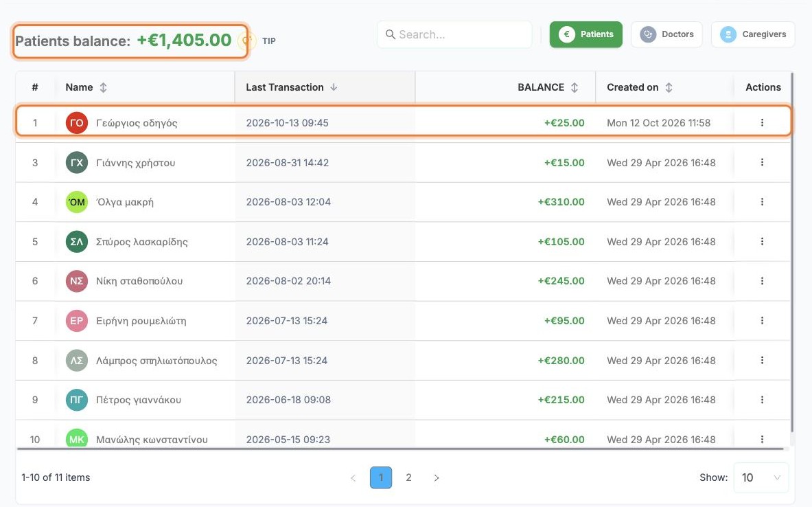
Task: Open actions menu for Μανώλης κωνσταντίνου
Action: (762, 439)
